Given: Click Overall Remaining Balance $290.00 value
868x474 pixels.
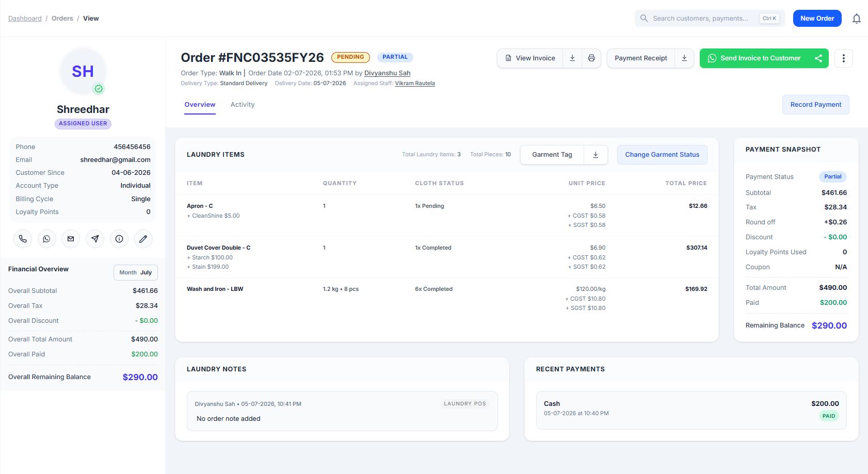Looking at the screenshot, I should click(x=140, y=377).
